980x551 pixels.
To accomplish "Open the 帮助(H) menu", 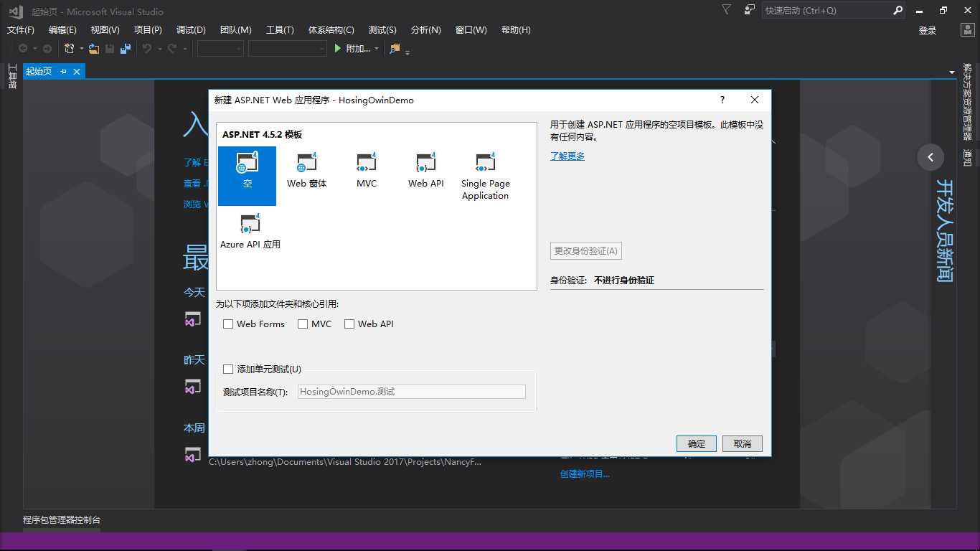I will (x=516, y=30).
